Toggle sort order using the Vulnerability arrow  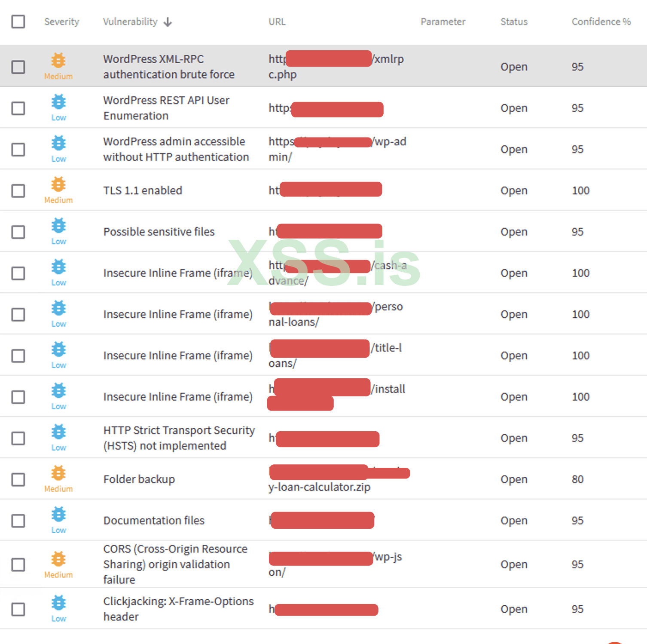tap(168, 21)
